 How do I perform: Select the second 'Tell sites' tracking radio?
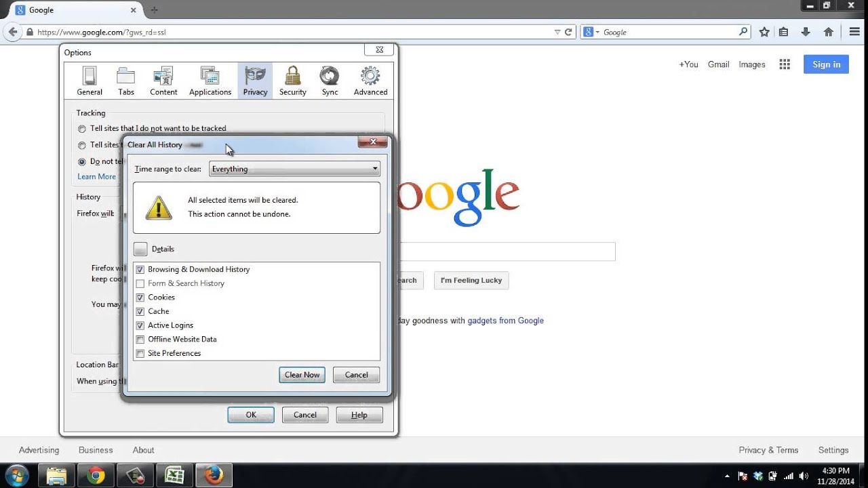(82, 145)
